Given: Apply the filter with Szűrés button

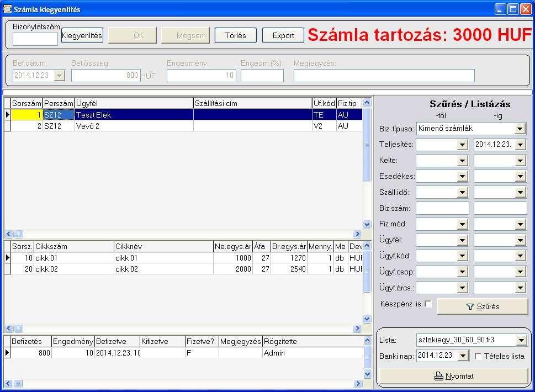Looking at the screenshot, I should click(x=483, y=306).
